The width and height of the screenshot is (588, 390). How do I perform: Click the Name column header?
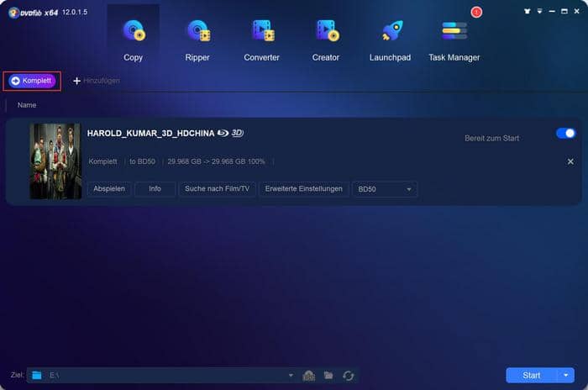[x=27, y=105]
